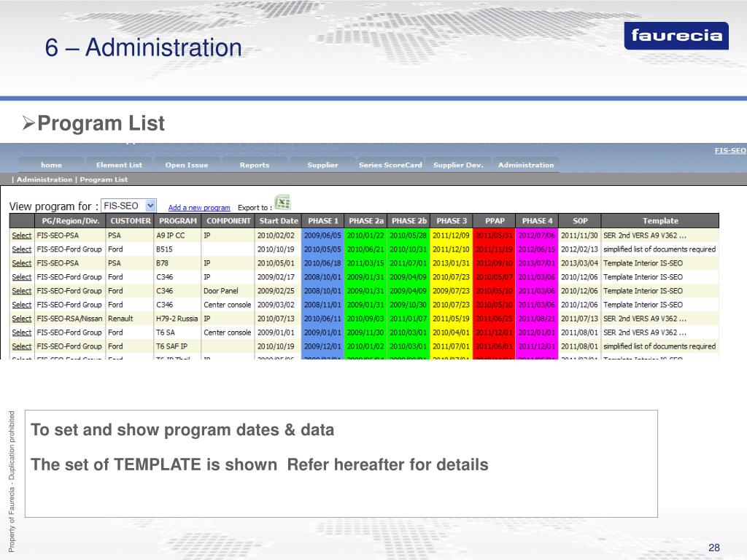Open the Reports tab
The width and height of the screenshot is (747, 560).
tap(255, 165)
